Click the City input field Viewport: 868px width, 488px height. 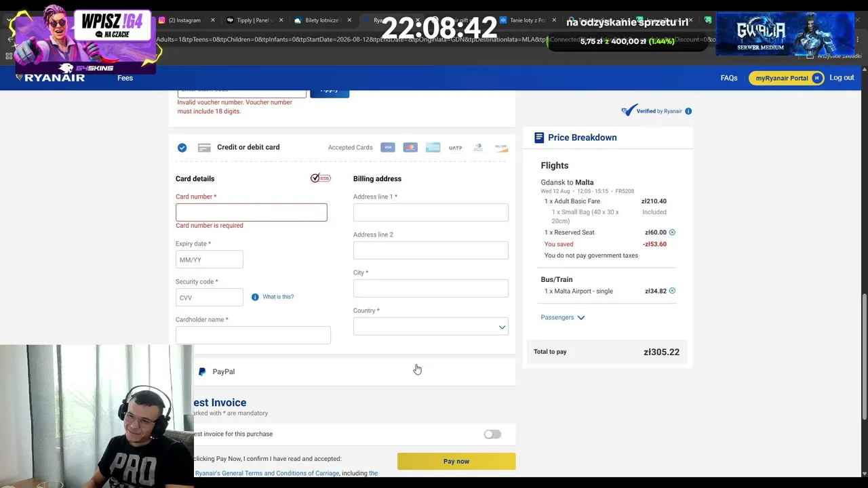tap(431, 288)
